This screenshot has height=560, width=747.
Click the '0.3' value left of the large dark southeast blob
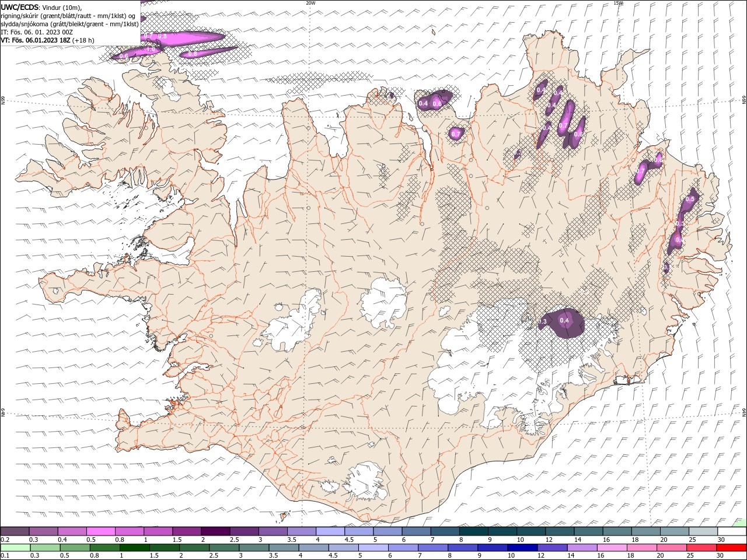point(542,321)
